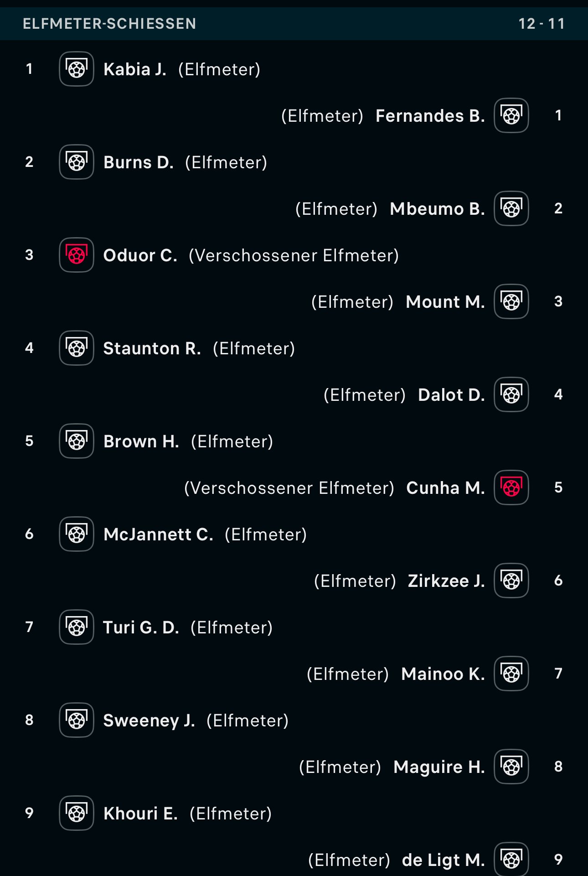Open player Mount M.

point(445,302)
